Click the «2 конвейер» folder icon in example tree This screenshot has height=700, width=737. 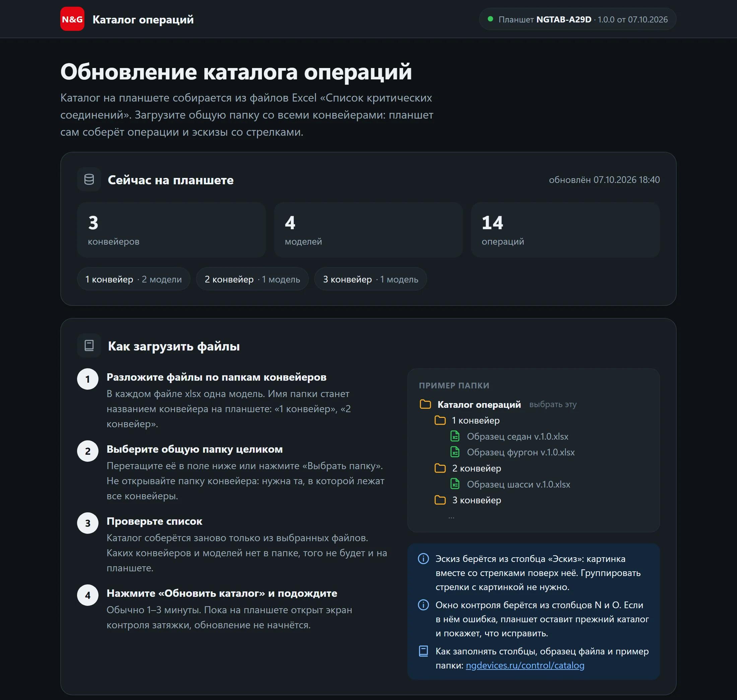[440, 468]
